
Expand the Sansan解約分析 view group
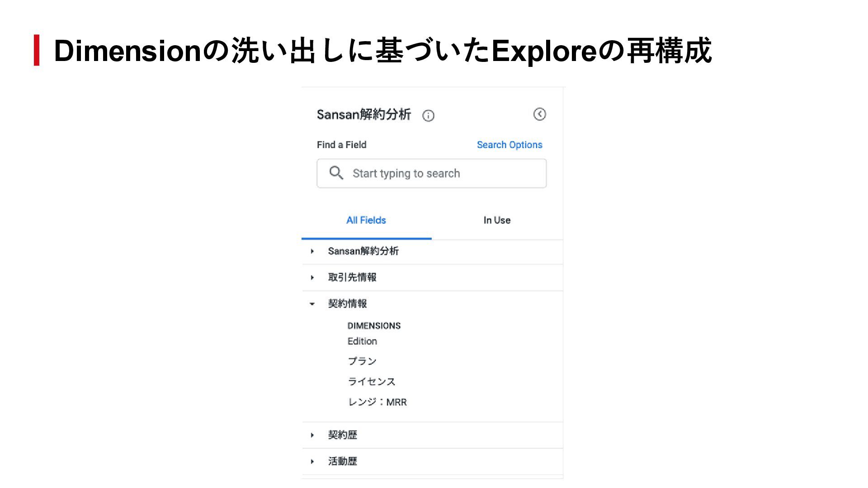(x=312, y=251)
